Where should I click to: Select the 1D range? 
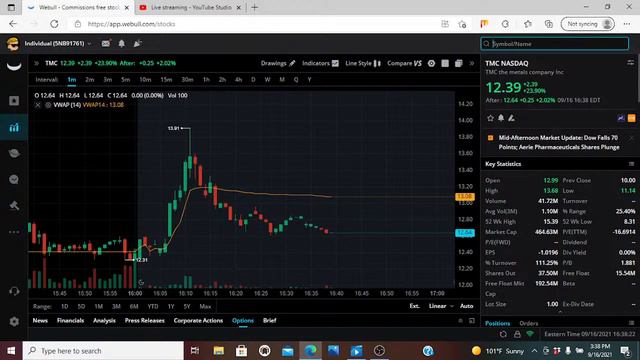[64, 307]
